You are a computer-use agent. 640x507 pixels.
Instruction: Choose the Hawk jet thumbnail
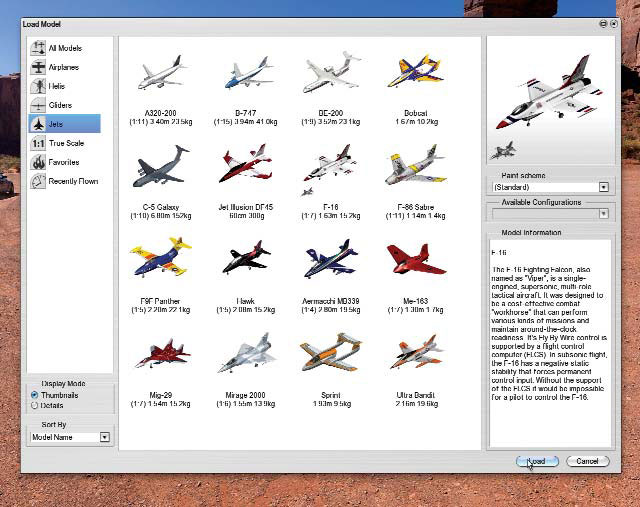[x=246, y=257]
